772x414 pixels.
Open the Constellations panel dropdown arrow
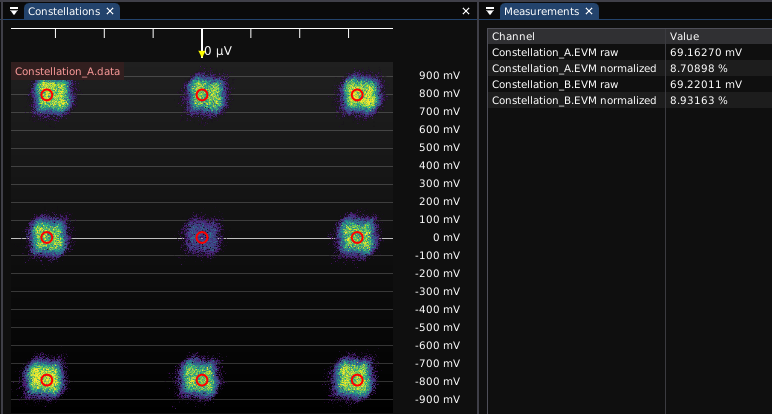[14, 11]
